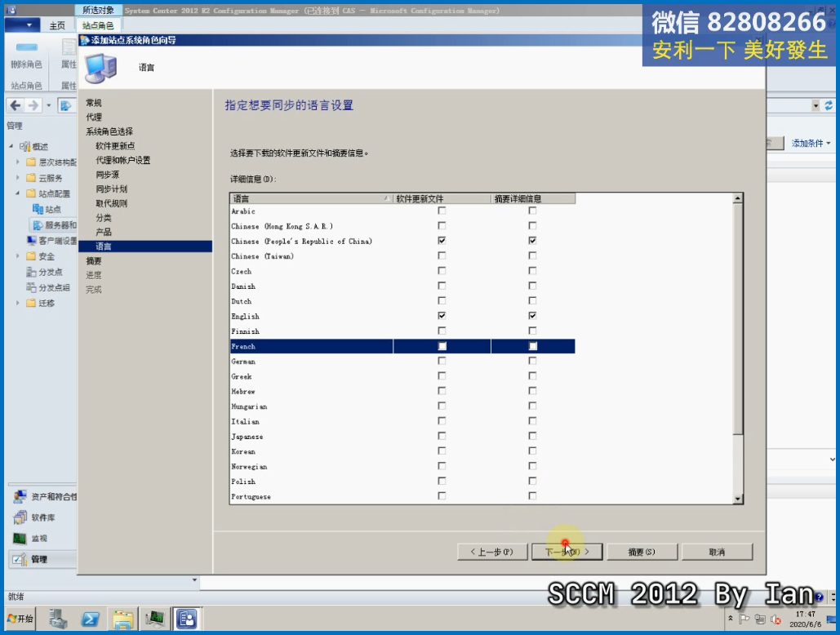Click the language list scroll down arrow

coord(738,499)
